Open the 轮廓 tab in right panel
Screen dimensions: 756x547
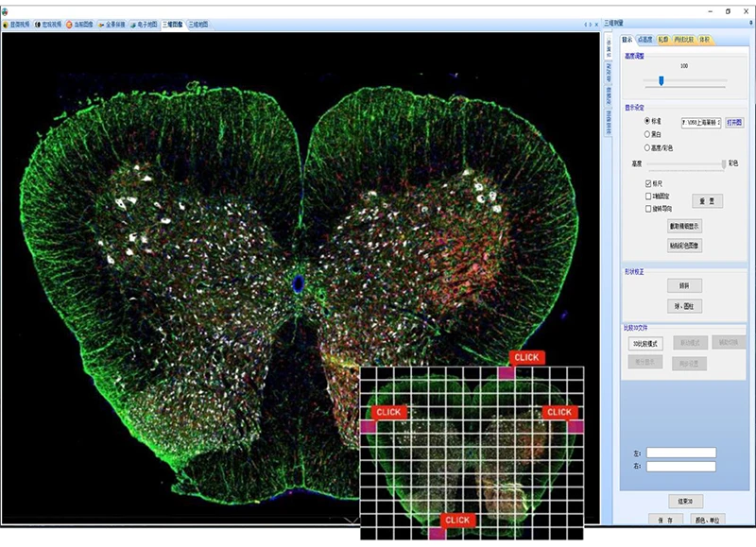click(664, 40)
